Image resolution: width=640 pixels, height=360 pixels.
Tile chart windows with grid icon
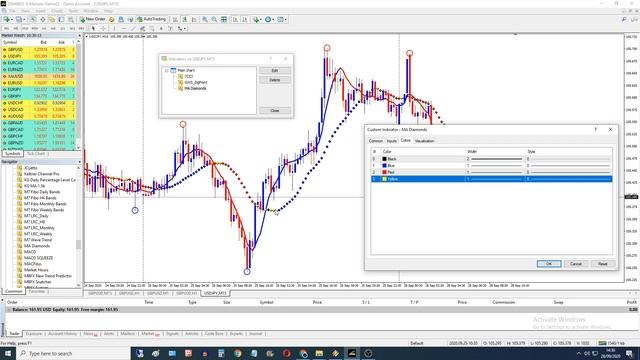pyautogui.click(x=224, y=19)
